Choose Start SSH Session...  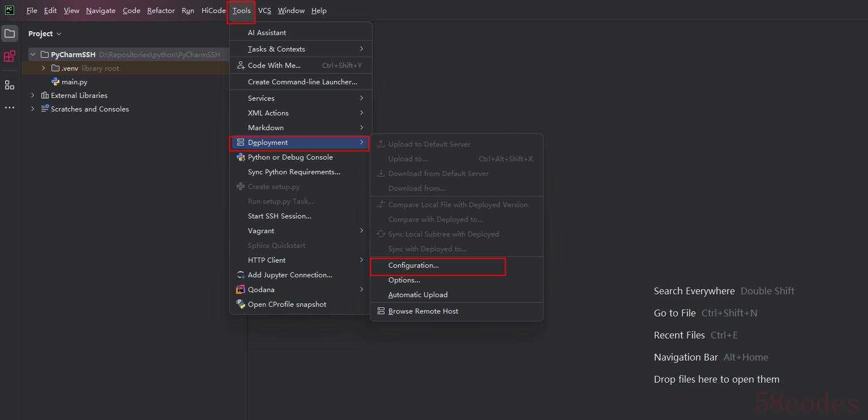tap(301, 216)
